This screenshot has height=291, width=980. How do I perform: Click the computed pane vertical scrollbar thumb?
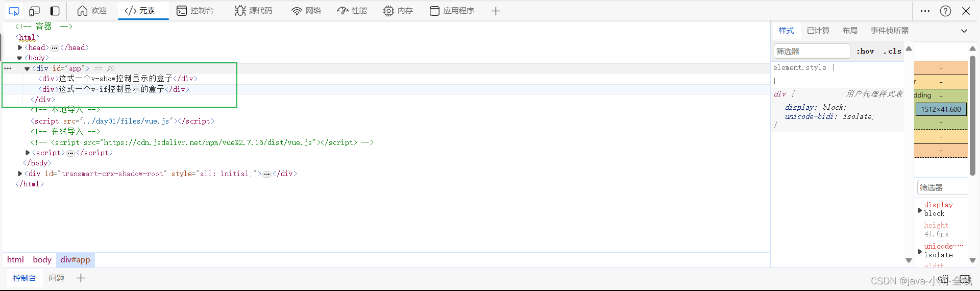[972, 115]
